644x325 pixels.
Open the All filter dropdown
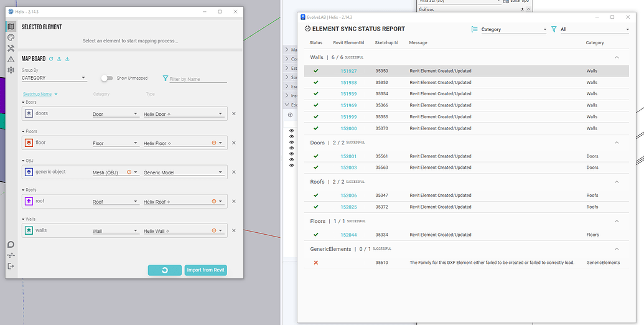pos(594,29)
